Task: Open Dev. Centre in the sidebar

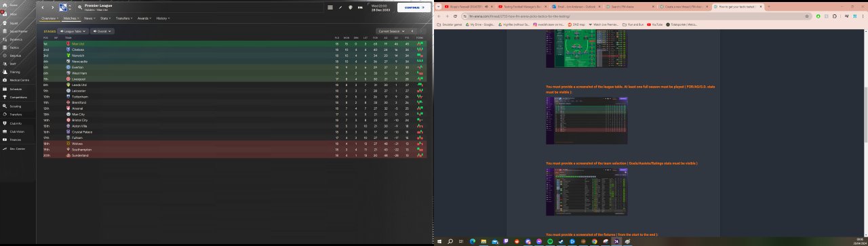Action: pyautogui.click(x=14, y=148)
